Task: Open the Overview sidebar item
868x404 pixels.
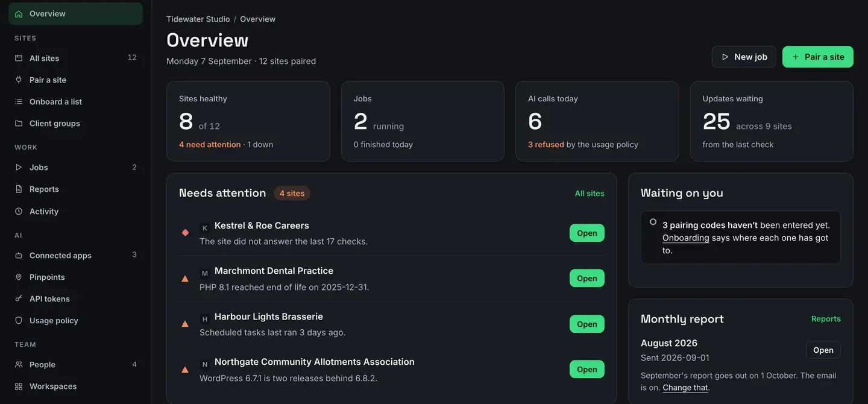Action: pos(75,14)
